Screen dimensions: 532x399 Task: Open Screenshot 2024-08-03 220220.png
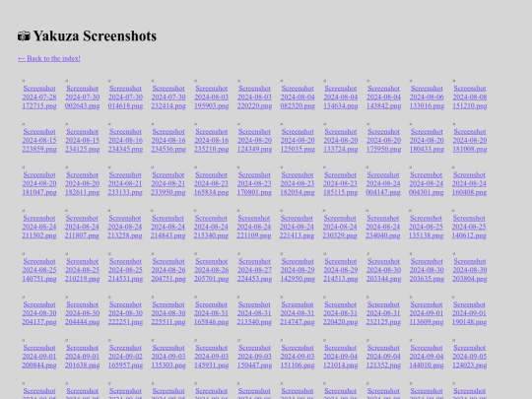[254, 97]
